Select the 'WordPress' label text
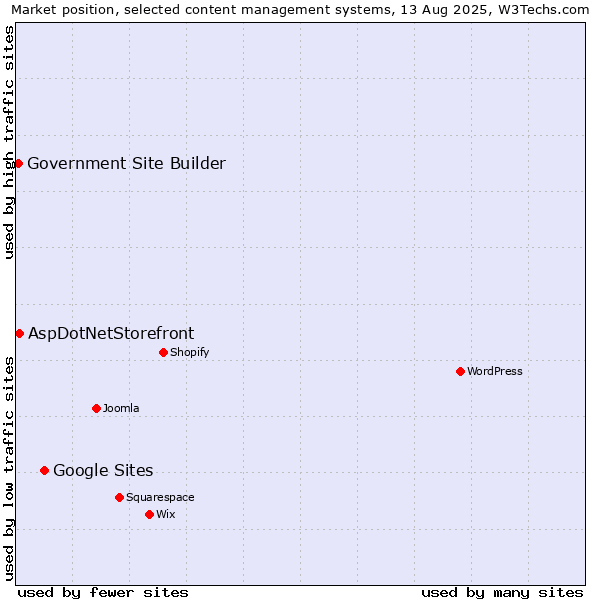Screen dimensions: 600x600 tap(495, 371)
